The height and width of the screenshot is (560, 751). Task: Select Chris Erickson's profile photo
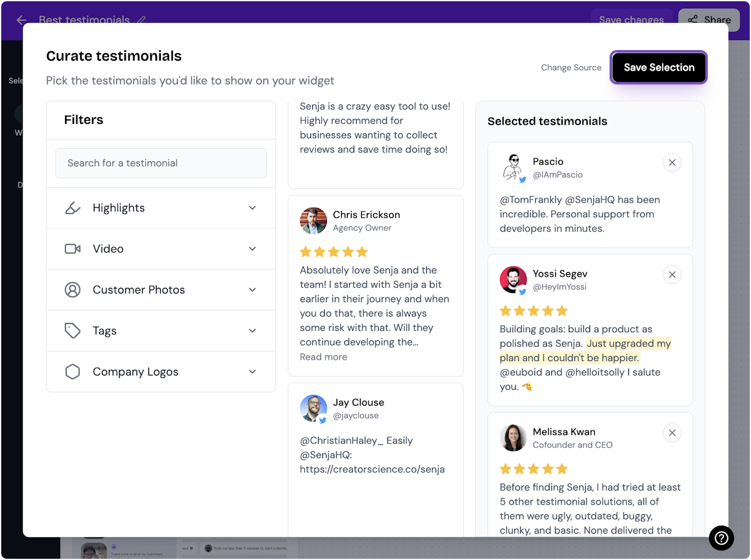(313, 221)
